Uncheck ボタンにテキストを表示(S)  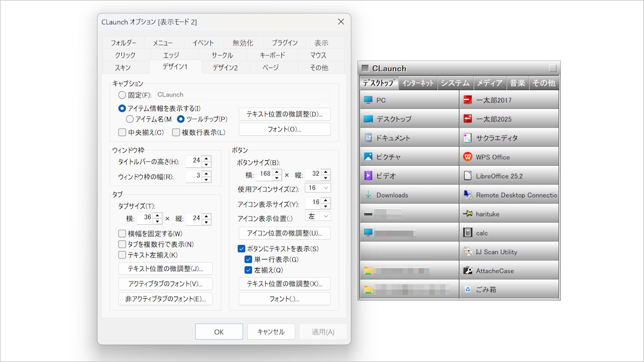[241, 249]
